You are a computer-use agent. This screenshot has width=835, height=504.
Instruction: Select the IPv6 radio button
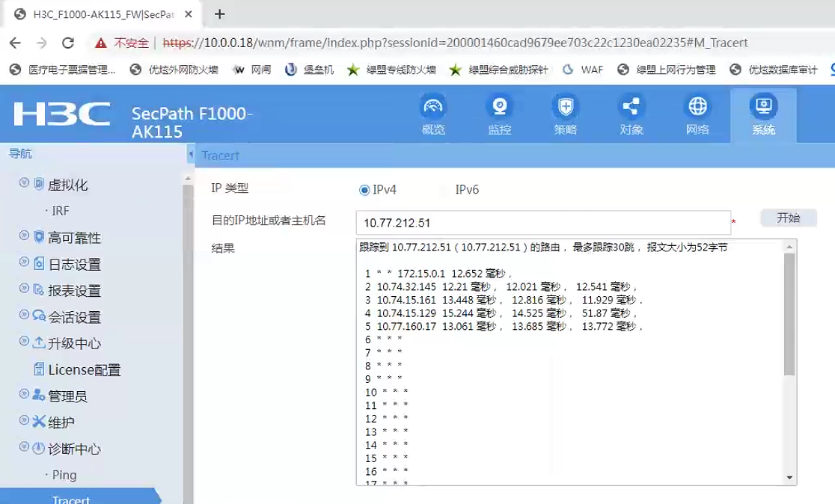[446, 190]
